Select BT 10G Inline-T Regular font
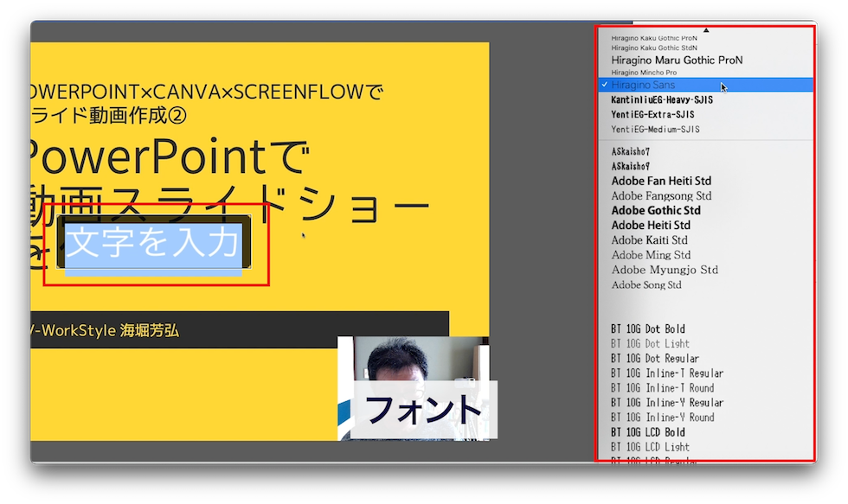Image resolution: width=848 pixels, height=504 pixels. click(666, 373)
